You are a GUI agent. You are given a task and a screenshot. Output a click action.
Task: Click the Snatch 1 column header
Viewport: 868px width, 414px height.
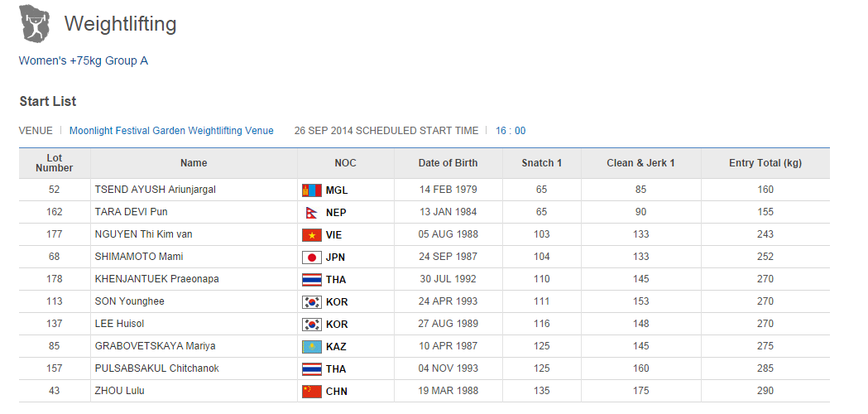pos(541,163)
